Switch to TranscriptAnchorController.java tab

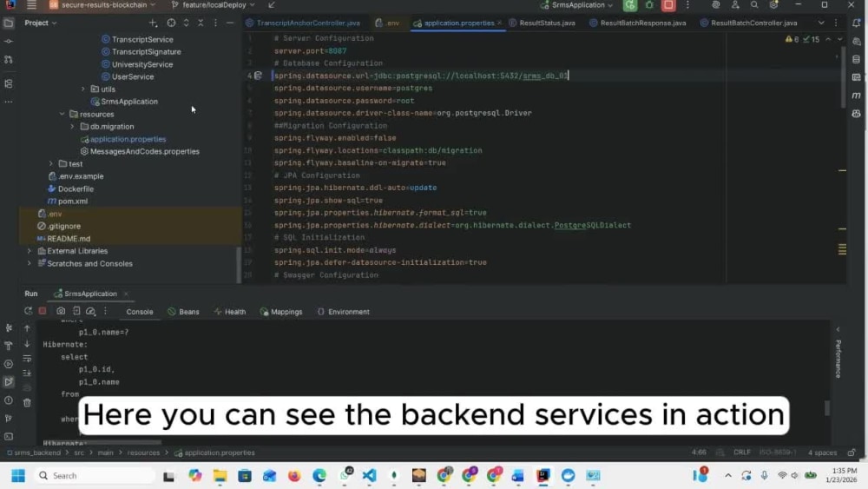[x=303, y=23]
